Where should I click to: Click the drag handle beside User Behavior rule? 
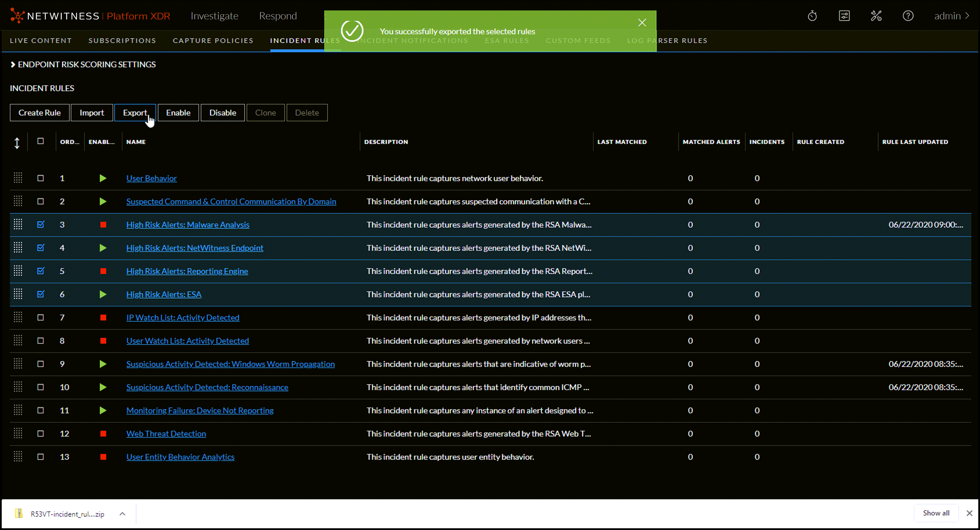click(17, 178)
